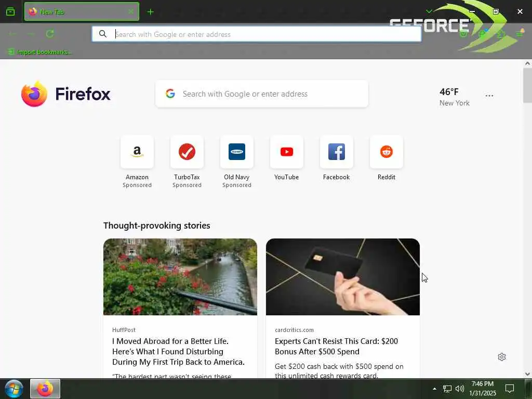Focus the Google search box on page
The height and width of the screenshot is (399, 532).
(262, 94)
